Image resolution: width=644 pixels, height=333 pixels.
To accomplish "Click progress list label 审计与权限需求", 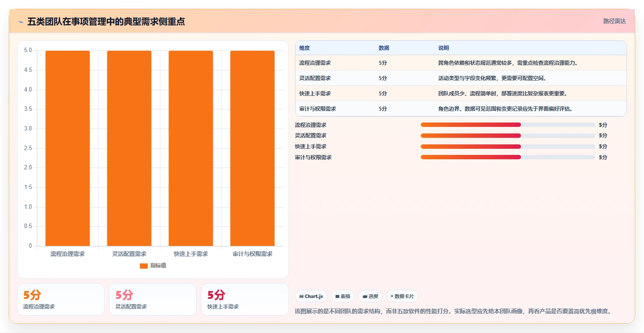I will [313, 158].
